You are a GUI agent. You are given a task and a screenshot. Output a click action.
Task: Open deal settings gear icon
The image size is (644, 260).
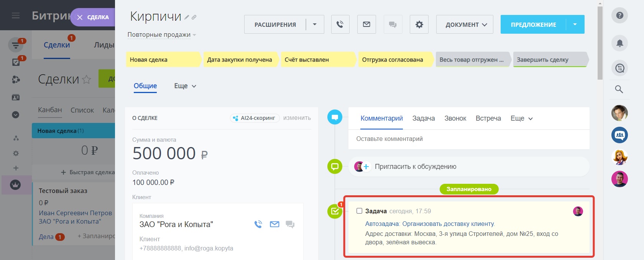pyautogui.click(x=419, y=25)
